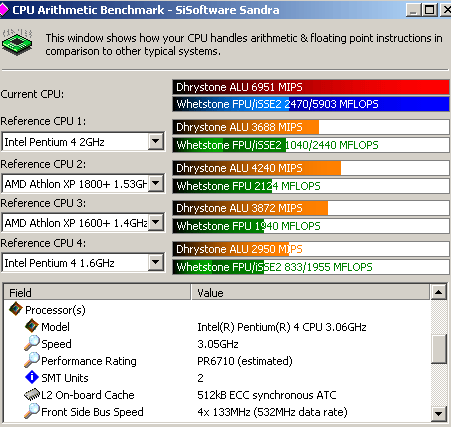Click the Field column header

pos(97,292)
